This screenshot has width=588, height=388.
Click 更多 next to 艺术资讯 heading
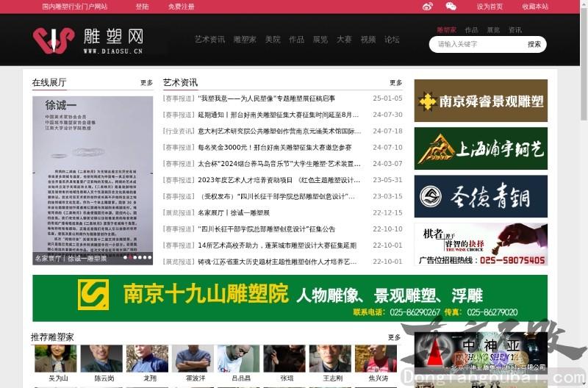(x=395, y=82)
